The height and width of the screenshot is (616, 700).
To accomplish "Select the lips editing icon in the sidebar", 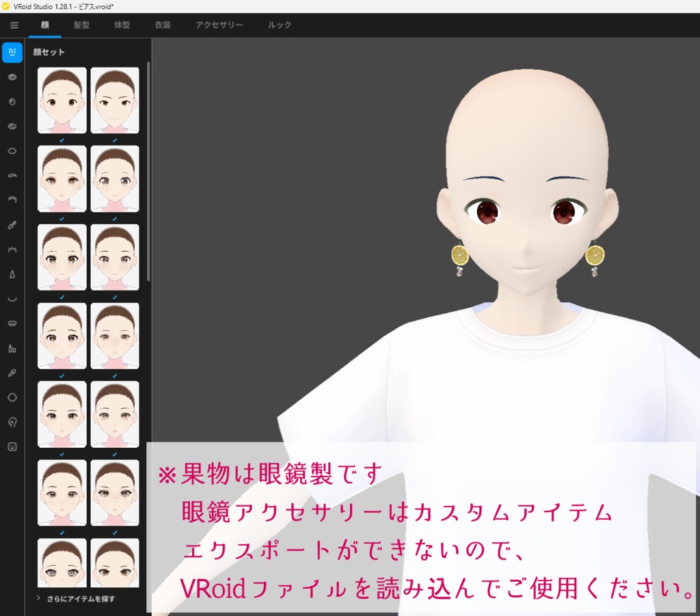I will (x=12, y=323).
